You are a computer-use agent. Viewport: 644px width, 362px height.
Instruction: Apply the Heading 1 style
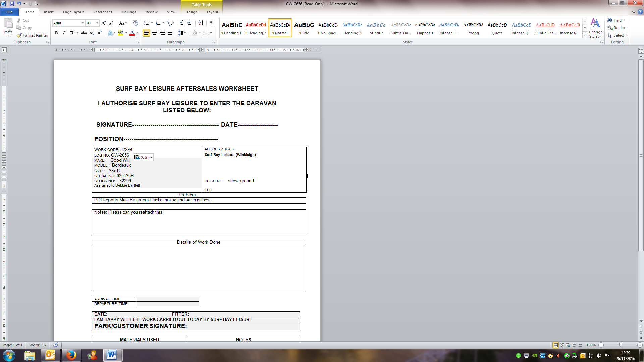coord(231,28)
